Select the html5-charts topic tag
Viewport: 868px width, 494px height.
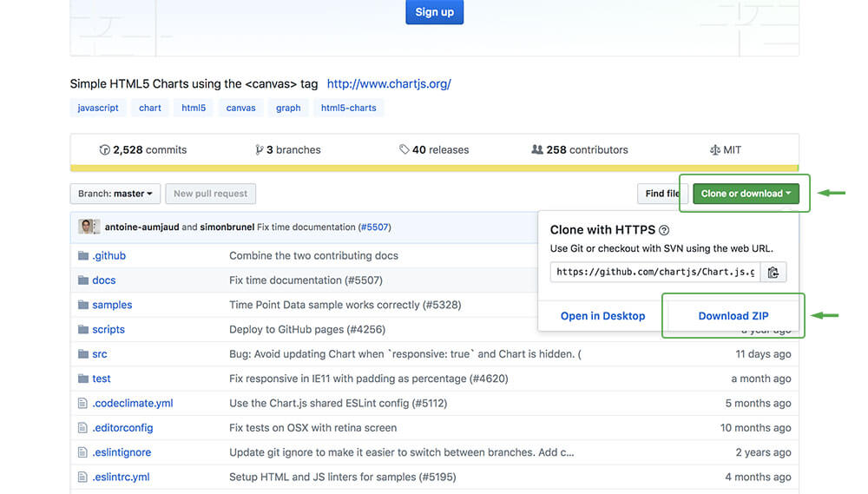349,108
